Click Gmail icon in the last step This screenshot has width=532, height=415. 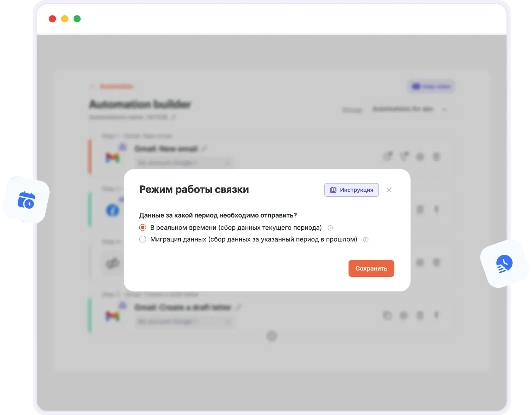tap(112, 316)
